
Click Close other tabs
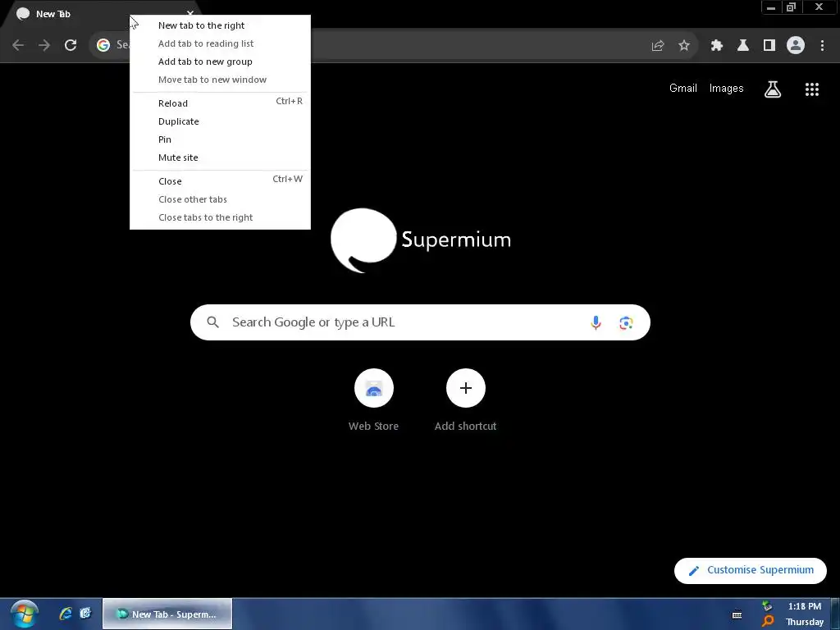[x=220, y=199]
